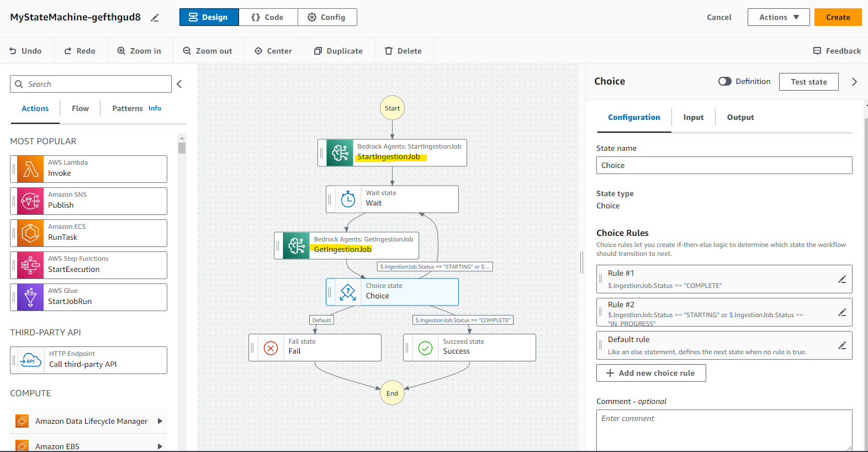Image resolution: width=868 pixels, height=452 pixels.
Task: Switch to Design mode
Action: click(209, 17)
